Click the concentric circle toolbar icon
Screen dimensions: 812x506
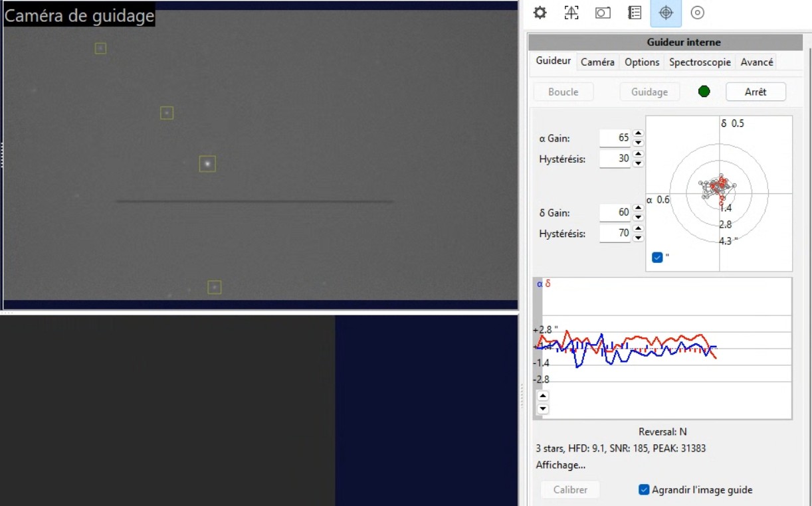click(x=697, y=13)
